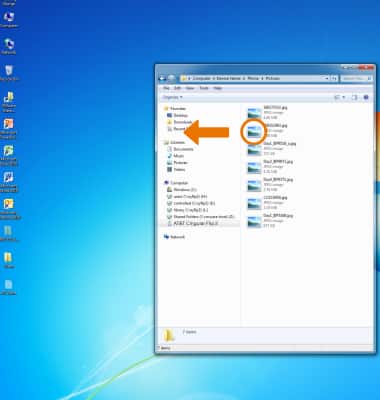
Task: Open the Recycle Bin desktop icon
Action: coord(9,73)
